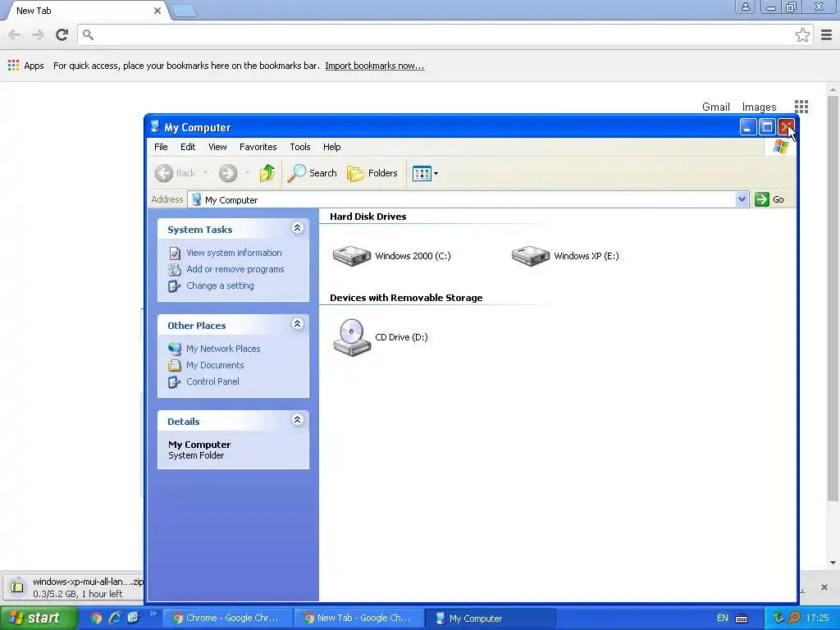Image resolution: width=840 pixels, height=630 pixels.
Task: Click Change a setting
Action: tap(220, 286)
